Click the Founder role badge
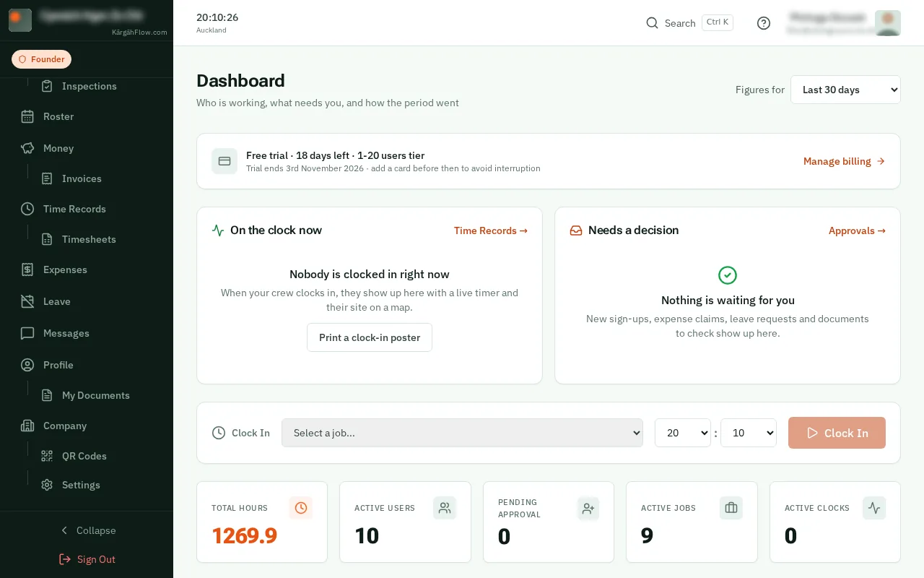 coord(41,59)
